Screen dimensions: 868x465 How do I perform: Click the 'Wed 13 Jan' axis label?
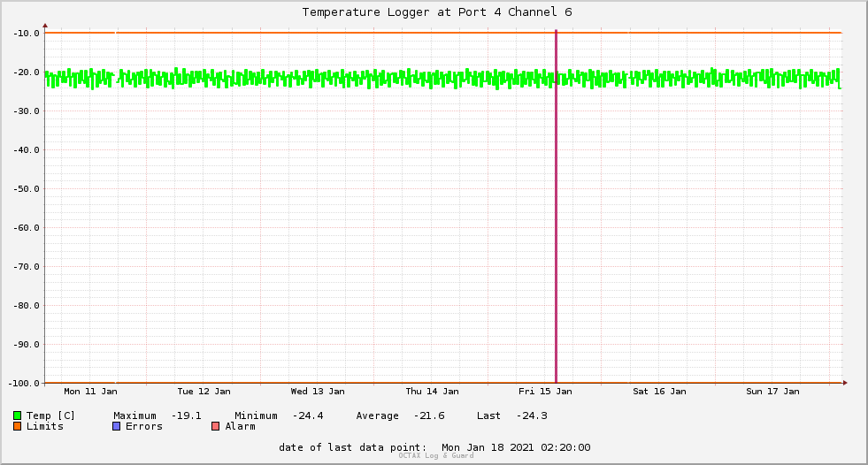(x=318, y=392)
